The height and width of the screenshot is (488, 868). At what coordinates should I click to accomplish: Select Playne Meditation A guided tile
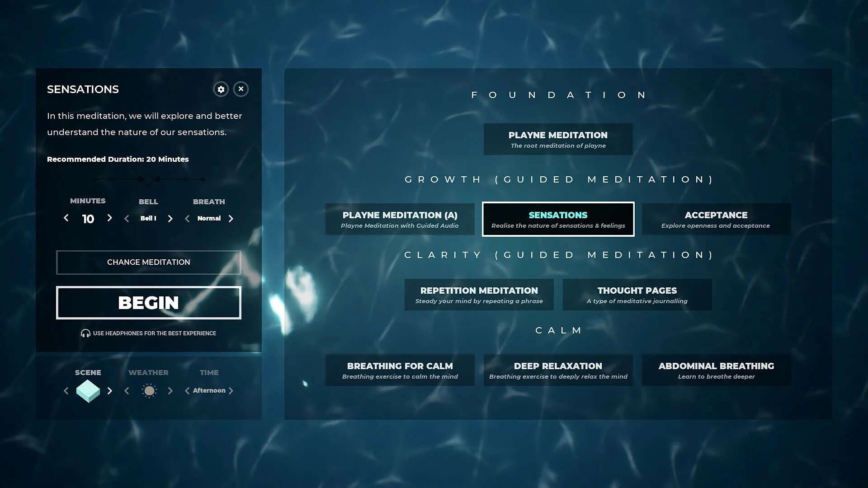point(400,219)
